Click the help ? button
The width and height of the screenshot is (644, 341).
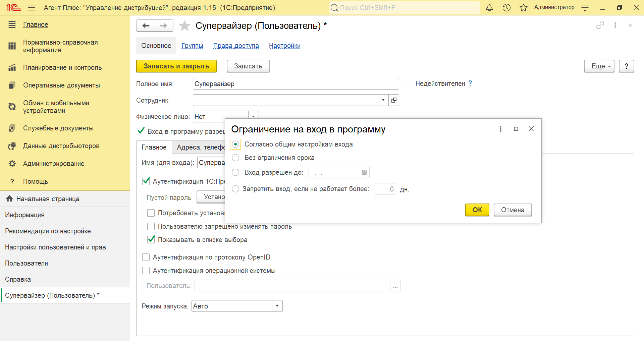[627, 66]
